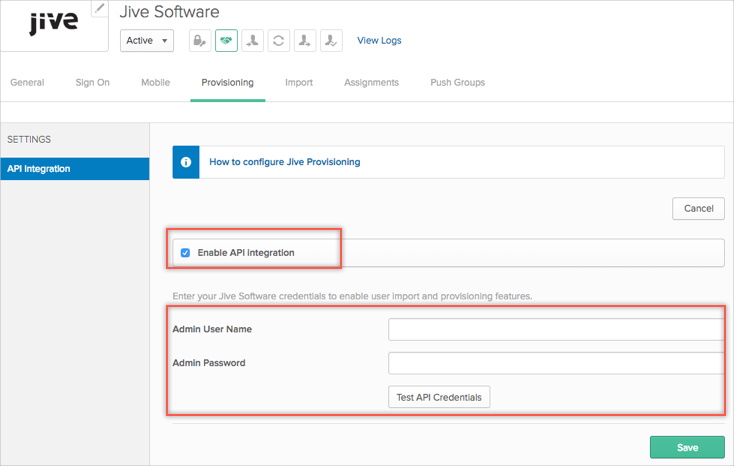Open the Import tab
The height and width of the screenshot is (466, 734).
point(298,82)
